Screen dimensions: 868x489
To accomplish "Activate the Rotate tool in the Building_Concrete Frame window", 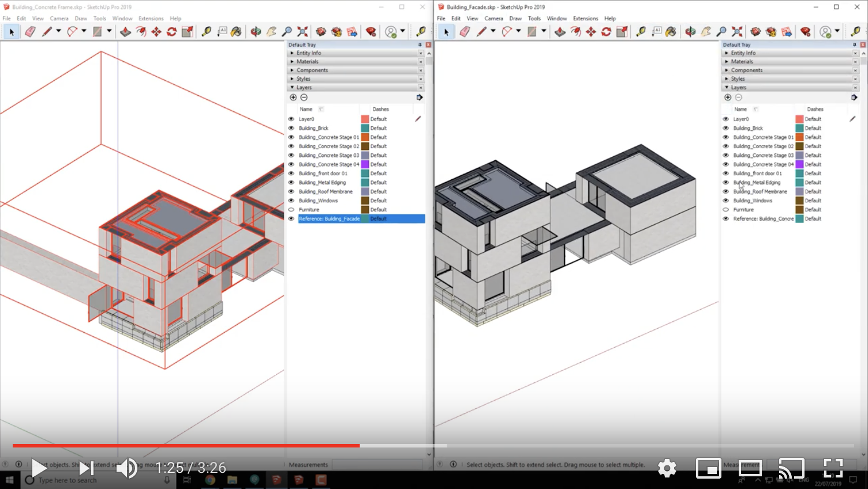I will pyautogui.click(x=172, y=32).
